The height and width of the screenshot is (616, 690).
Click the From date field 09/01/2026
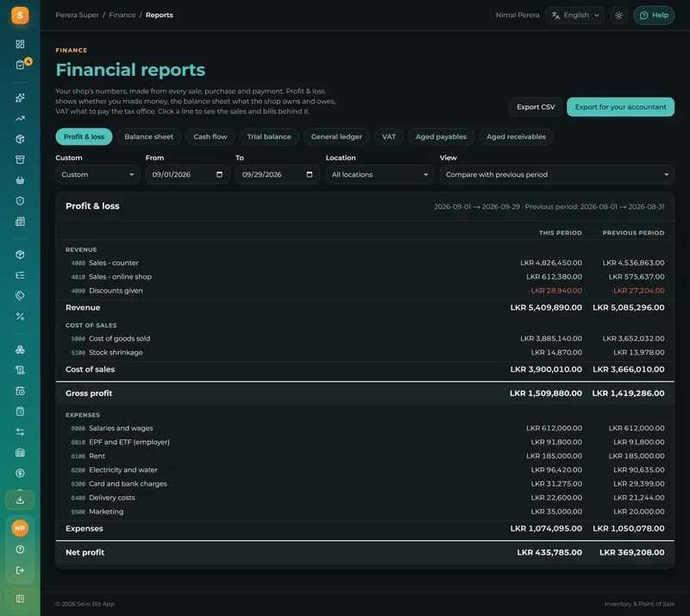point(187,175)
